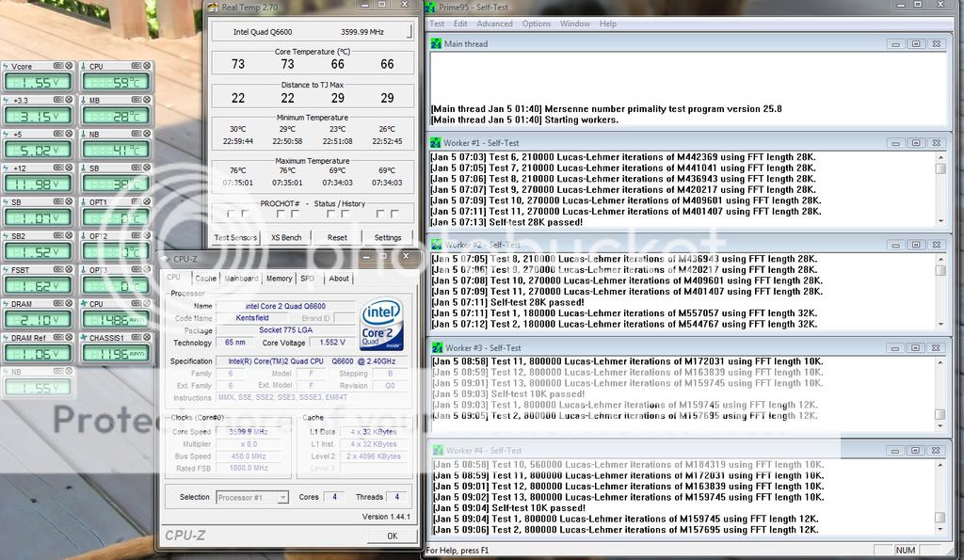Close the OPT1 temperature gadget

(x=146, y=201)
